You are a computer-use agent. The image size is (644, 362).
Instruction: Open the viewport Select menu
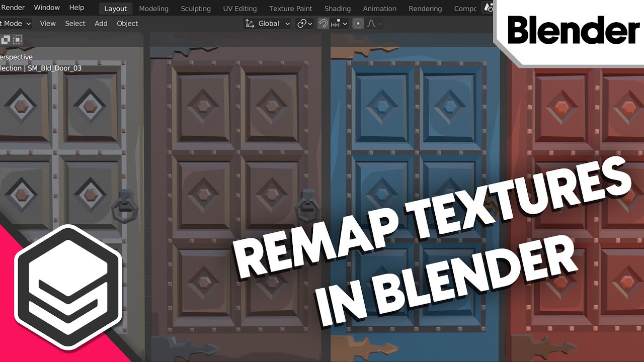(x=75, y=24)
